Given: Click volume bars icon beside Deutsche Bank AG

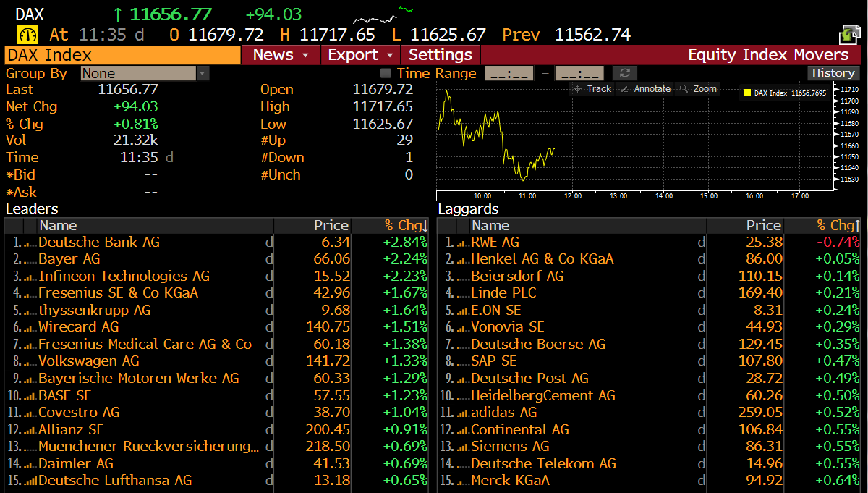Looking at the screenshot, I should 30,243.
